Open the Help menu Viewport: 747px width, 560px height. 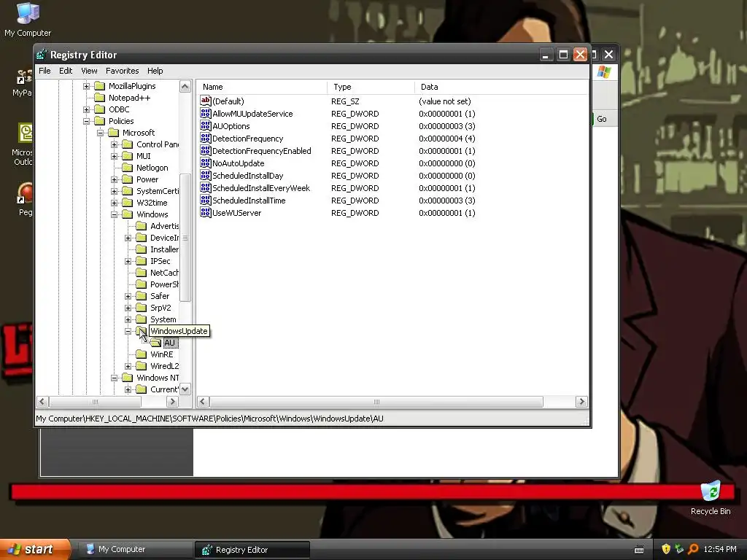[x=155, y=71]
